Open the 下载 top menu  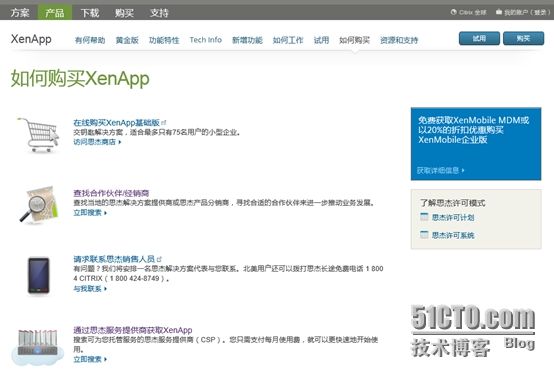[90, 13]
